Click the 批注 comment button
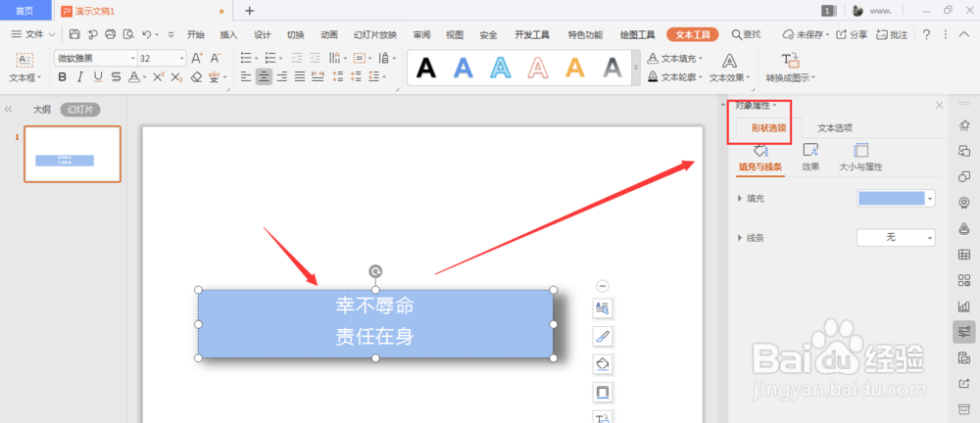This screenshot has height=423, width=980. point(892,34)
